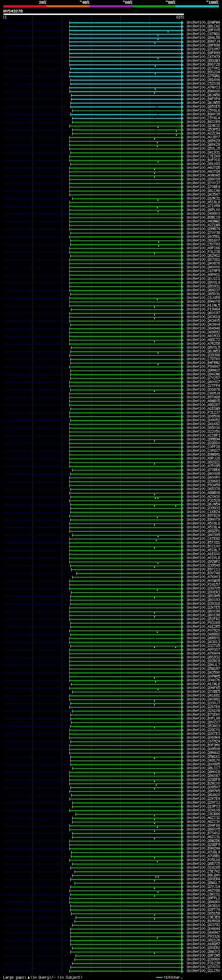Select the UniRef100_Q71VM7 label
The height and width of the screenshot is (980, 222).
coord(203,49)
